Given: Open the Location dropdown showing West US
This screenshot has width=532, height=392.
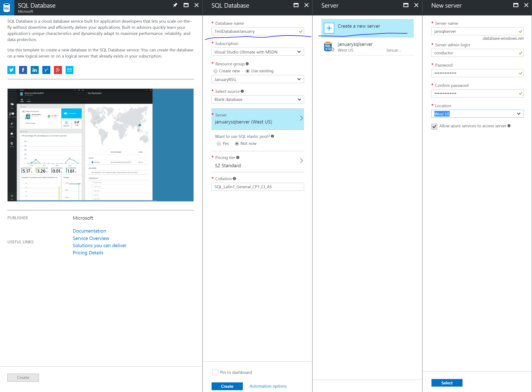Looking at the screenshot, I should 477,114.
